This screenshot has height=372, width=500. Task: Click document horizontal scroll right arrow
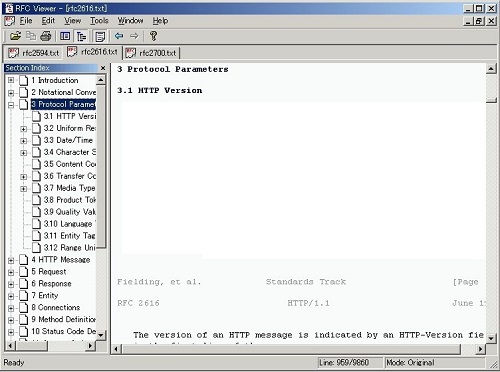[480, 349]
